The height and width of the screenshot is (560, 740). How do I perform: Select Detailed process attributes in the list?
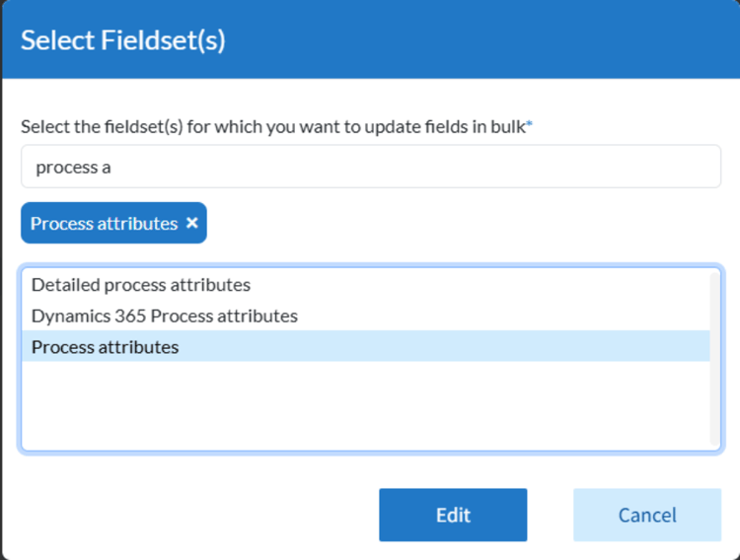pos(141,285)
